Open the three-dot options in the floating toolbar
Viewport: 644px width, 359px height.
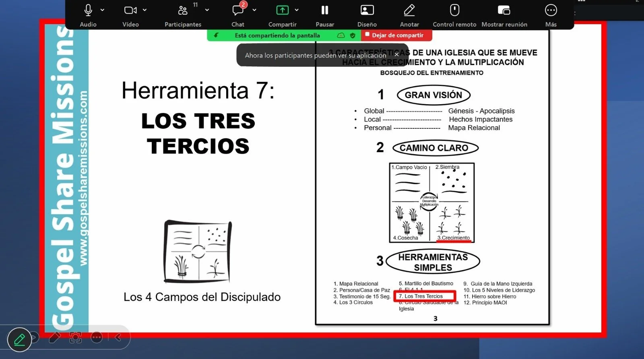(97, 337)
